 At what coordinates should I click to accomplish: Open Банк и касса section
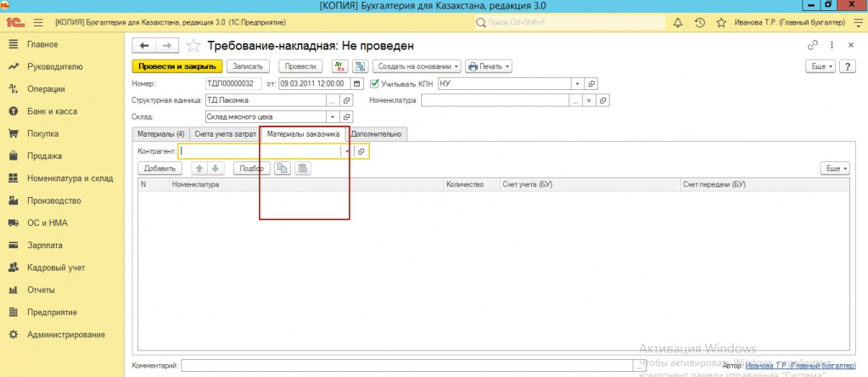[52, 111]
